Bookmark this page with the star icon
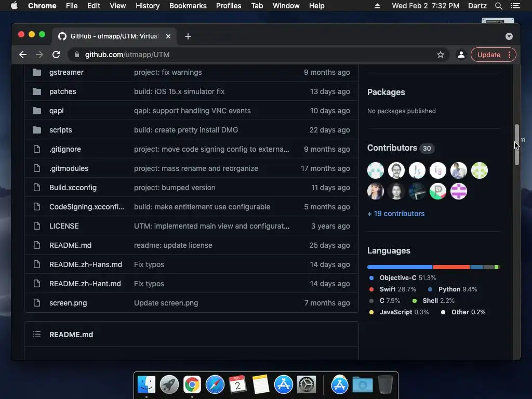This screenshot has height=399, width=532. coord(441,55)
